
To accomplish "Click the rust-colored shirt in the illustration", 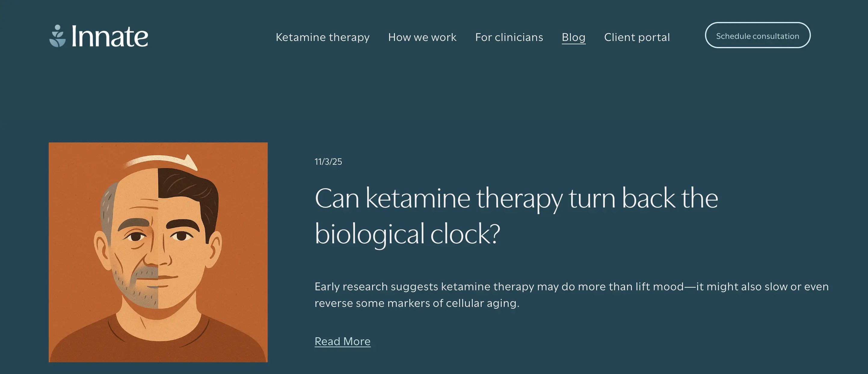I will pyautogui.click(x=159, y=344).
